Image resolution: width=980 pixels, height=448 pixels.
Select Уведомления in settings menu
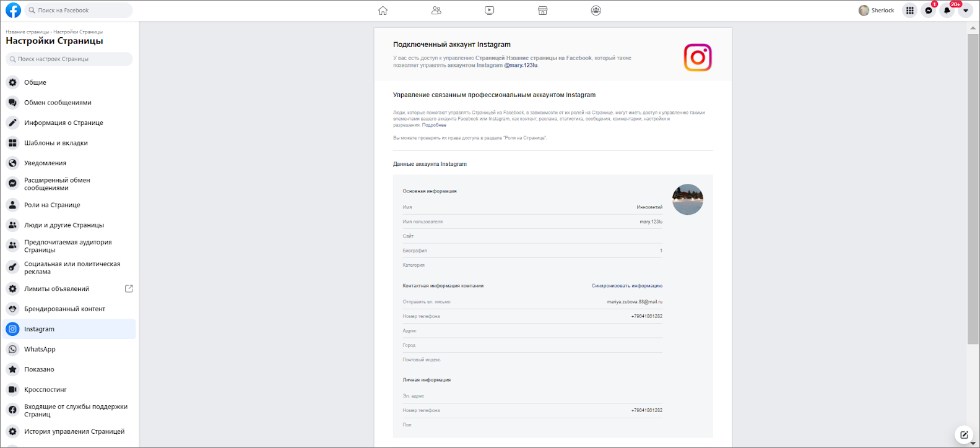pyautogui.click(x=69, y=163)
